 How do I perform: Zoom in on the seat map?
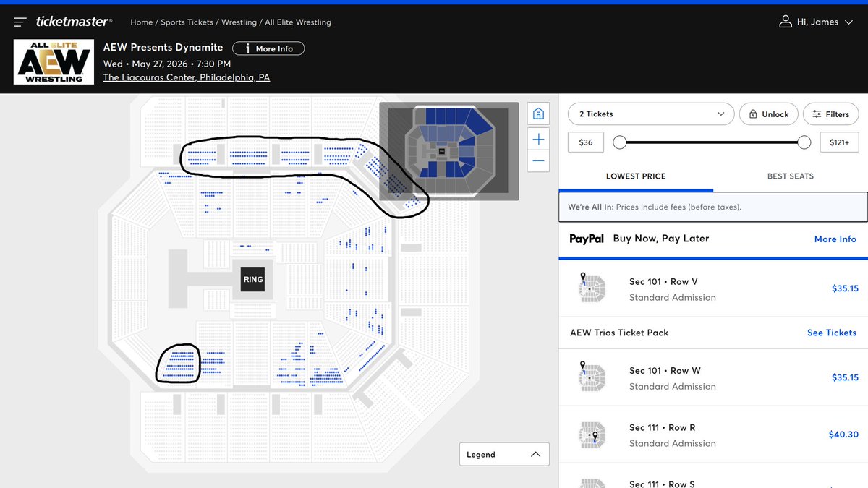538,139
